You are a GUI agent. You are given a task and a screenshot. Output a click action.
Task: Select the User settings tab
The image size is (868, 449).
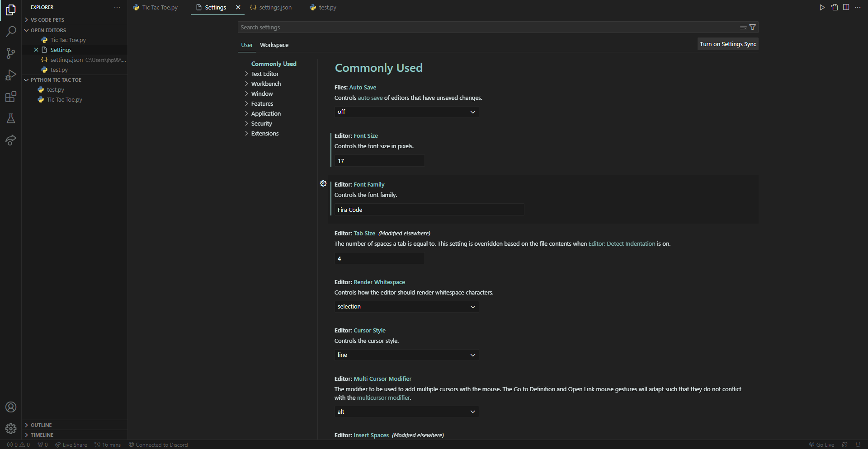click(x=247, y=45)
